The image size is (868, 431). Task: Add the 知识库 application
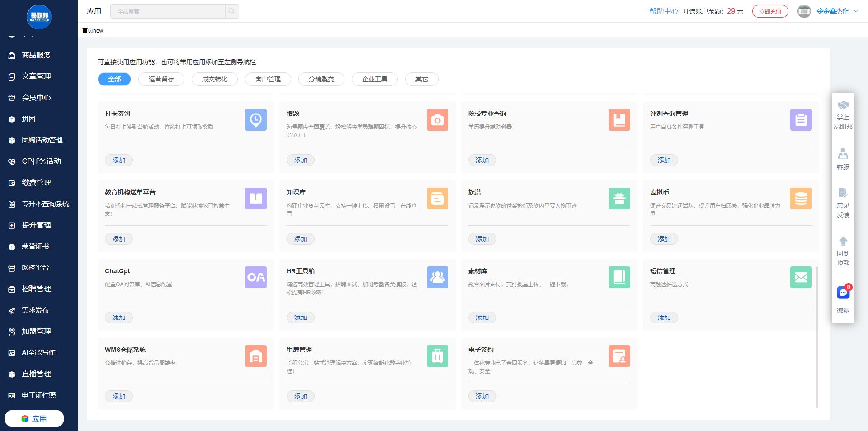click(300, 239)
